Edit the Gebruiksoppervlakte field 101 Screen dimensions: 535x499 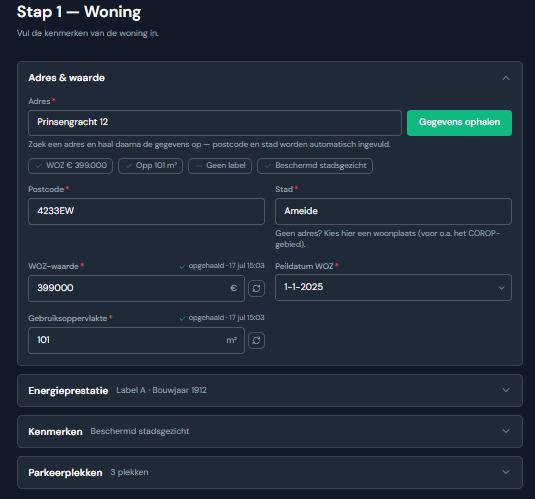click(136, 340)
